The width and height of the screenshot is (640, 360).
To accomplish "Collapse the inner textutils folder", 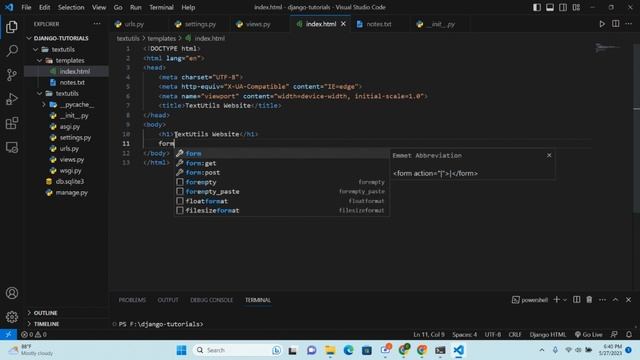I will pyautogui.click(x=67, y=93).
